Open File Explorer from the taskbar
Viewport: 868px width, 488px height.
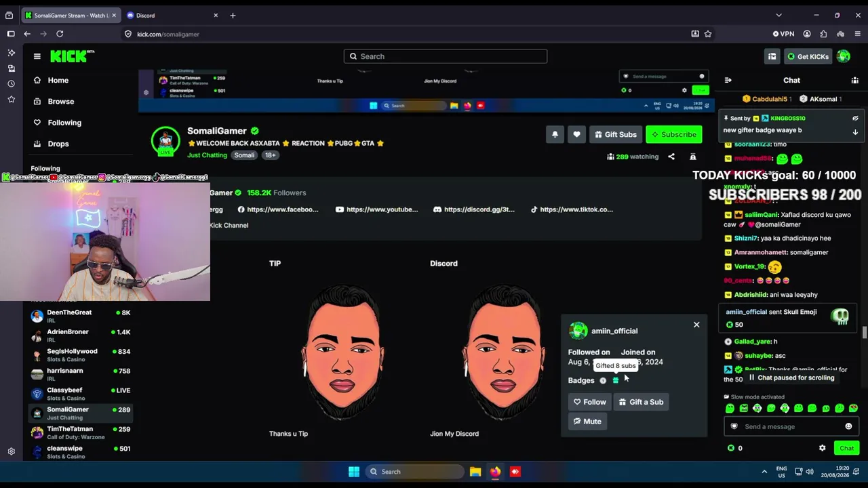pos(475,472)
